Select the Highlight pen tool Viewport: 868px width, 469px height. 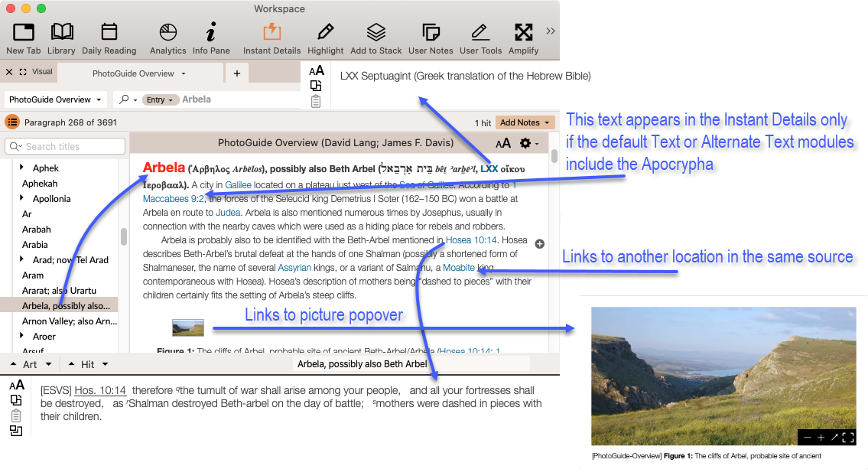pyautogui.click(x=326, y=32)
